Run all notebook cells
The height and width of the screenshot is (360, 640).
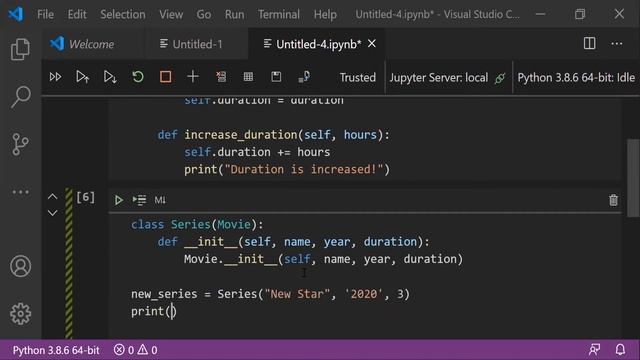[55, 77]
